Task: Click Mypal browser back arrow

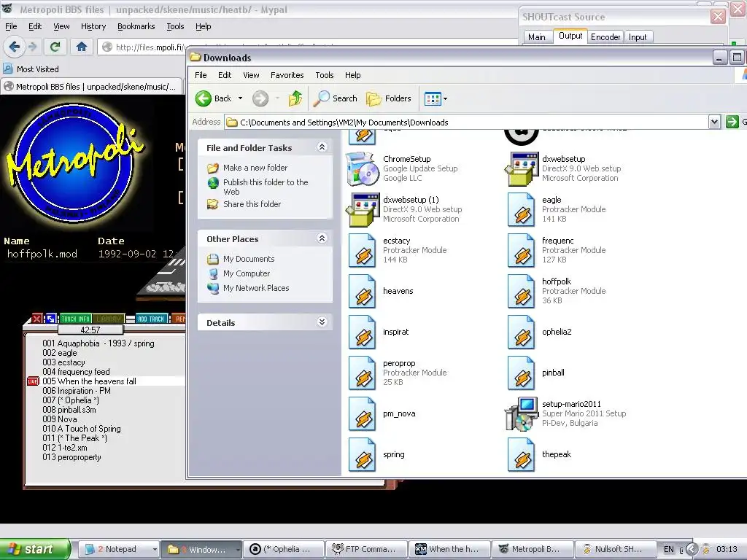Action: [x=15, y=47]
